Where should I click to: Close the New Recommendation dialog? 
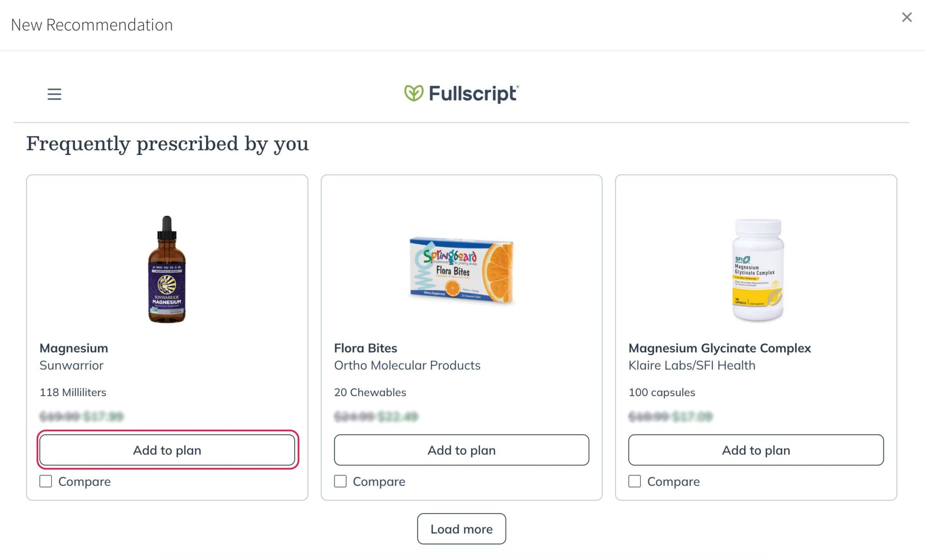906,18
